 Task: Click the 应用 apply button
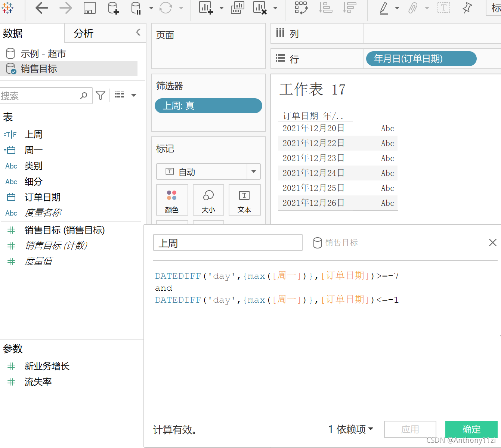pos(410,429)
